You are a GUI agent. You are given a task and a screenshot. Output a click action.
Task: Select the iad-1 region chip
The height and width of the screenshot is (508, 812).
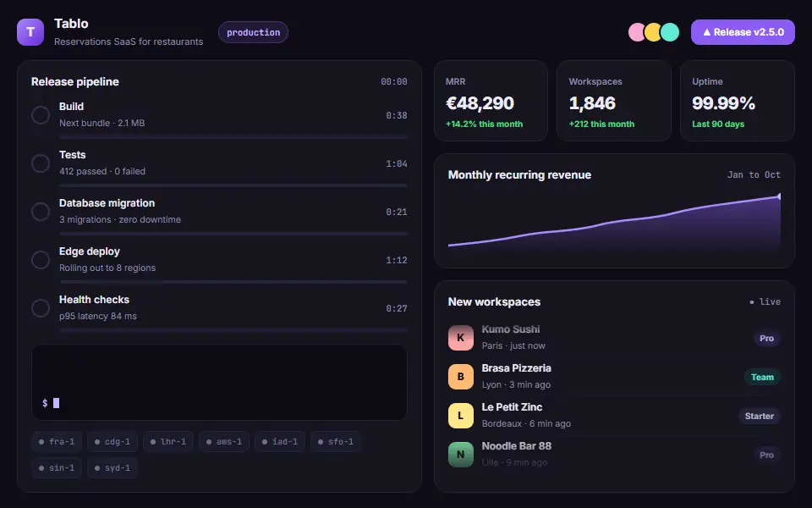click(x=280, y=442)
